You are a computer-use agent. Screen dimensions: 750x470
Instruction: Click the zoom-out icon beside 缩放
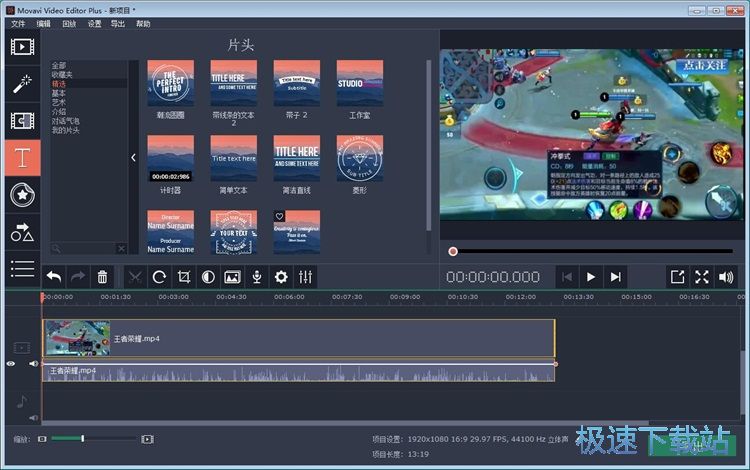click(x=42, y=439)
